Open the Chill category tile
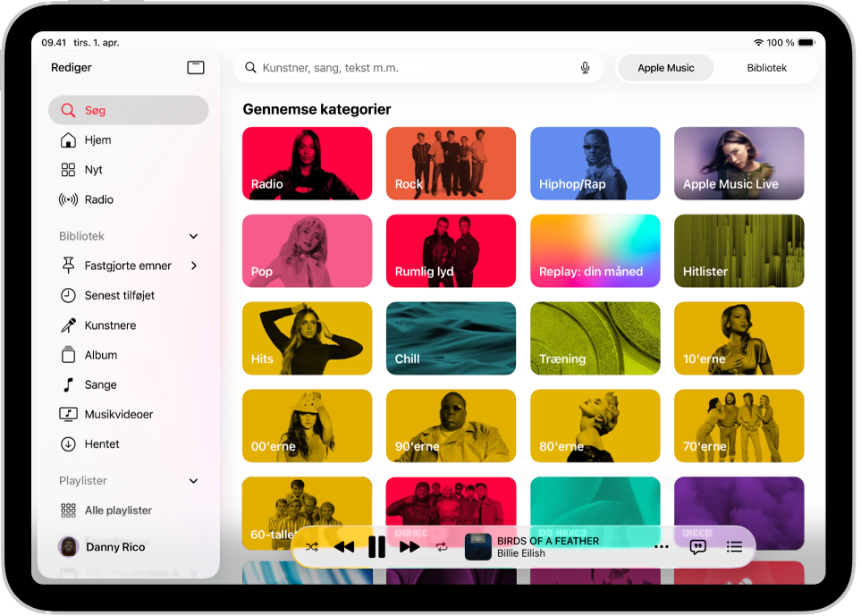The height and width of the screenshot is (616, 861). click(x=451, y=338)
